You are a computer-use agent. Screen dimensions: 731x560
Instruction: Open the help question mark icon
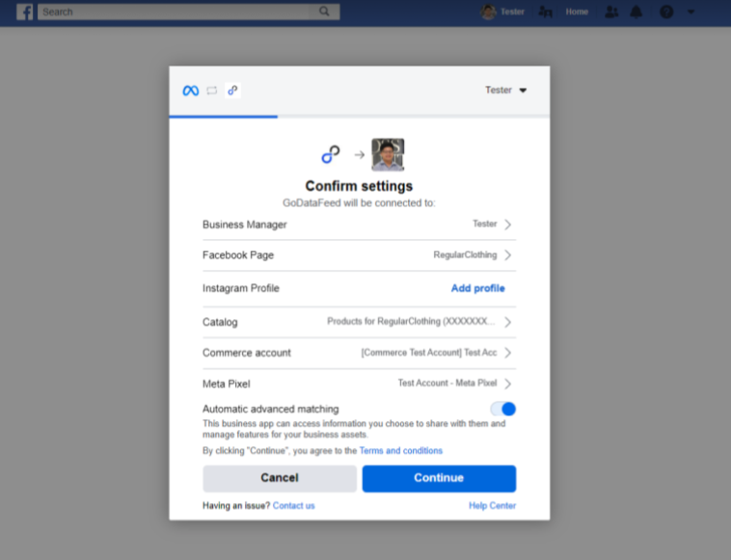666,12
